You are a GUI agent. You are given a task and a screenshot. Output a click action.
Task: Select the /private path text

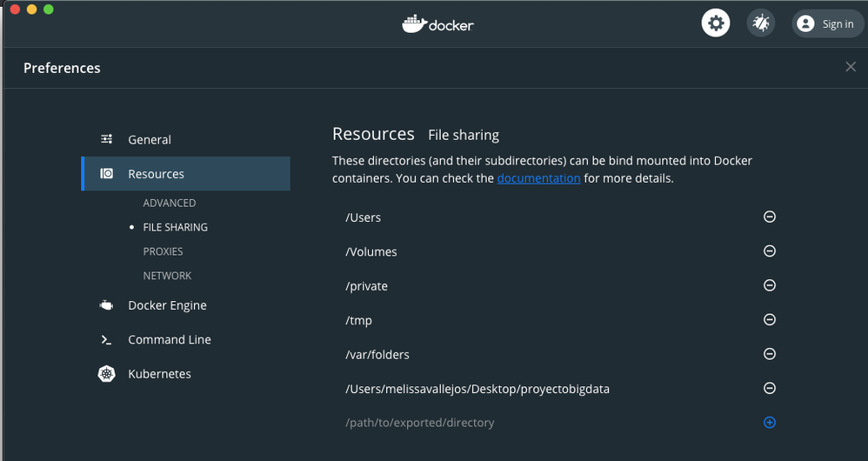click(366, 286)
